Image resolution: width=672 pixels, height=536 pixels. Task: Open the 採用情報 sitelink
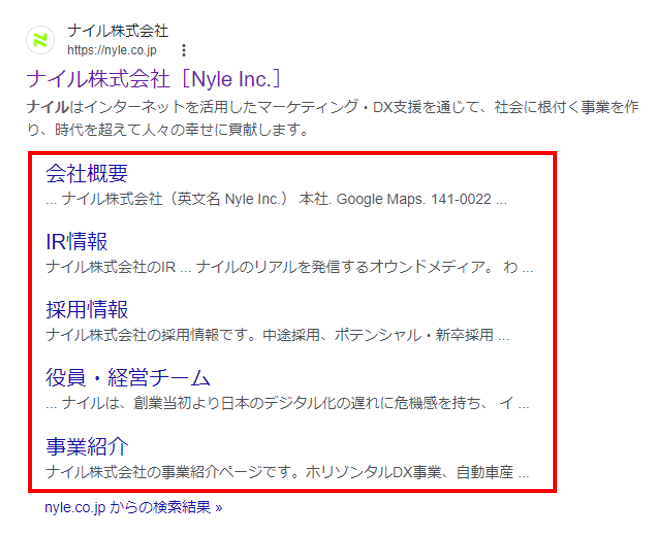tap(87, 310)
